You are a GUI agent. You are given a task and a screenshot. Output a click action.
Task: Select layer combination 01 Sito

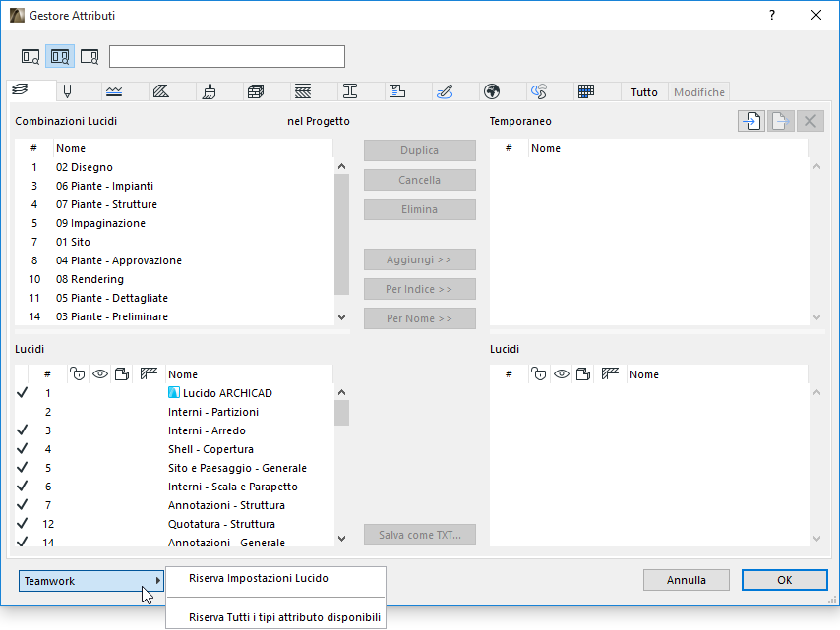pyautogui.click(x=174, y=242)
